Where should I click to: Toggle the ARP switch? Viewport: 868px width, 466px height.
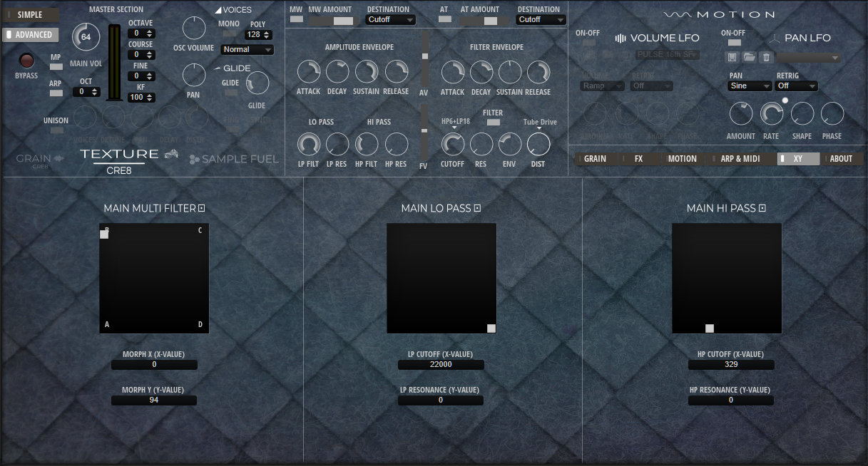(x=56, y=93)
